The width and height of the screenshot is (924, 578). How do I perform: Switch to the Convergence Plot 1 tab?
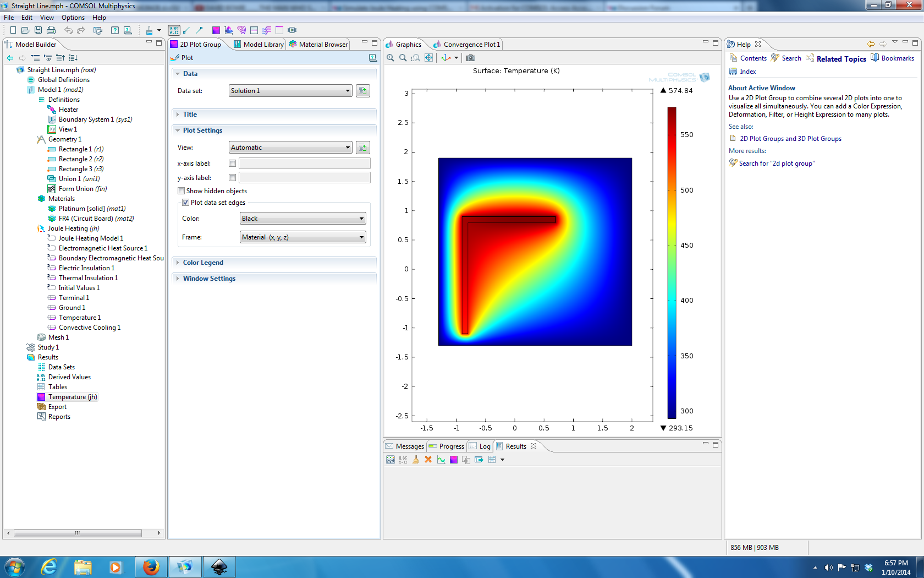point(471,45)
